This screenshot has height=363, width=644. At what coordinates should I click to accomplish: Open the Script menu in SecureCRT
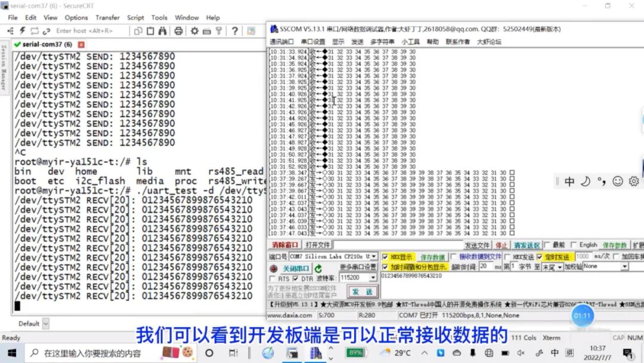(135, 18)
